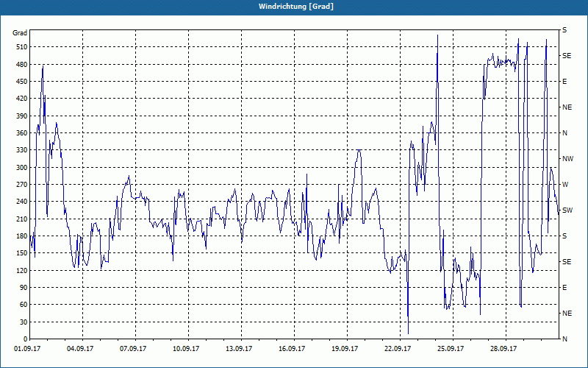Click the date label 07.09.17
This screenshot has width=588, height=368.
(133, 349)
